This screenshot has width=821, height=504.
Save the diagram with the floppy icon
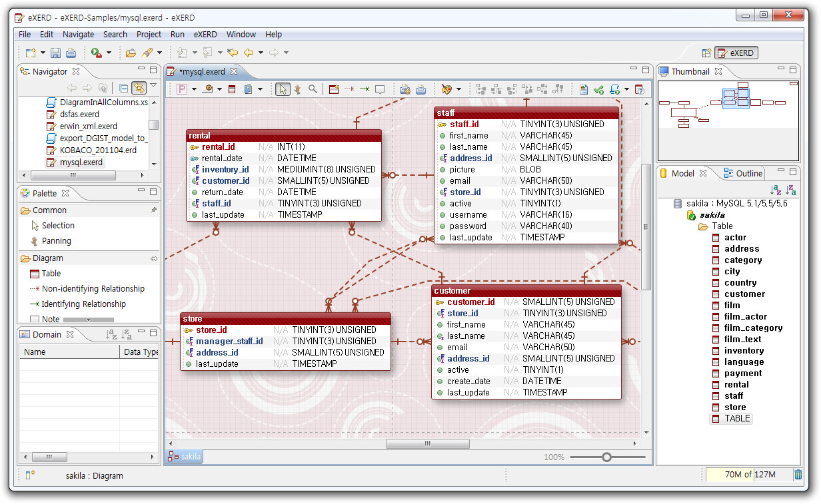(56, 53)
